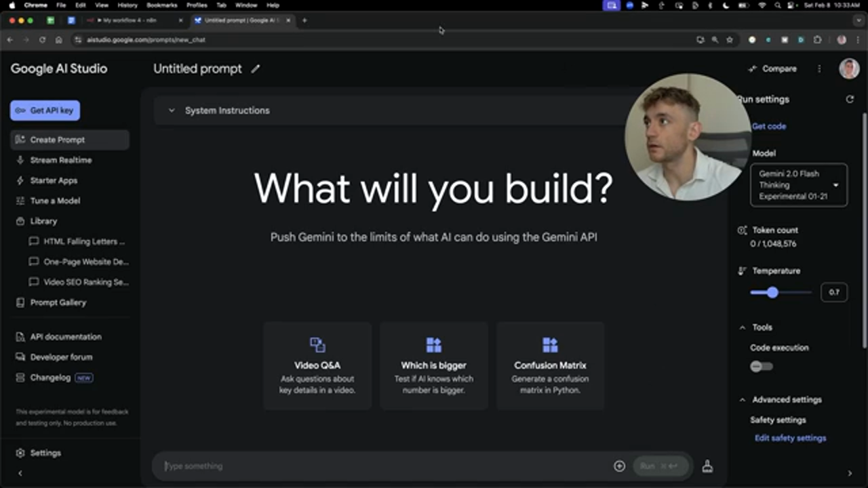The width and height of the screenshot is (868, 488).
Task: Collapse the Tools section
Action: coord(743,327)
